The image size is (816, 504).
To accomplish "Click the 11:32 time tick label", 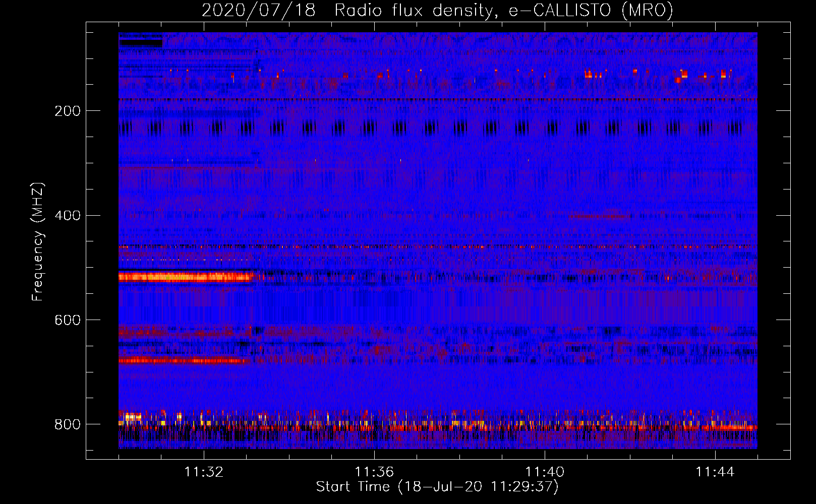I will click(204, 472).
